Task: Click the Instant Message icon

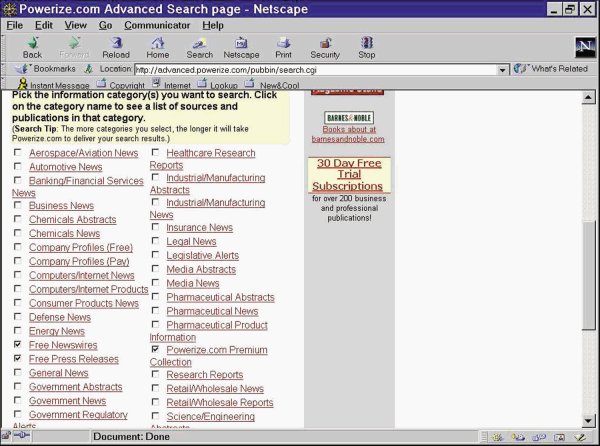Action: pyautogui.click(x=23, y=84)
